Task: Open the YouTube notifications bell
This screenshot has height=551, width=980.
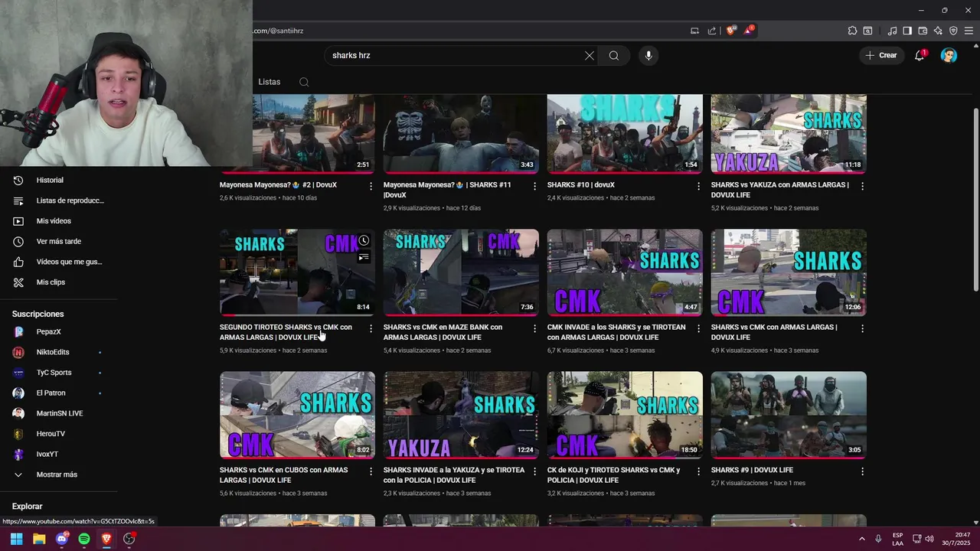Action: pos(920,55)
